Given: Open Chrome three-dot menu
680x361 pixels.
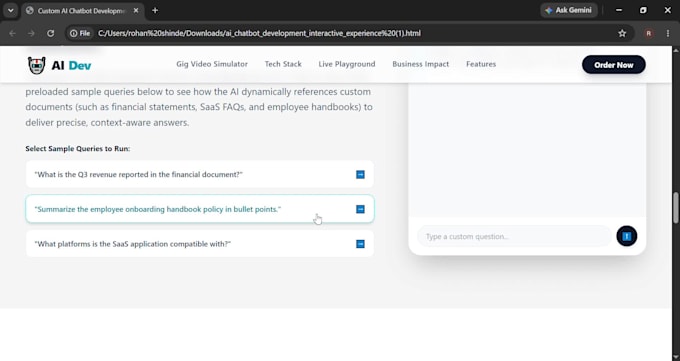Looking at the screenshot, I should click(x=668, y=33).
